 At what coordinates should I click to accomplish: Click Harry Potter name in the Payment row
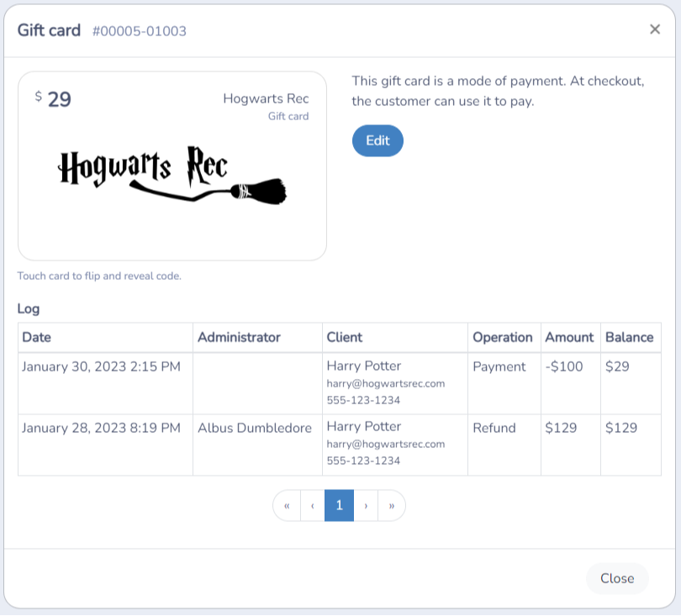363,366
